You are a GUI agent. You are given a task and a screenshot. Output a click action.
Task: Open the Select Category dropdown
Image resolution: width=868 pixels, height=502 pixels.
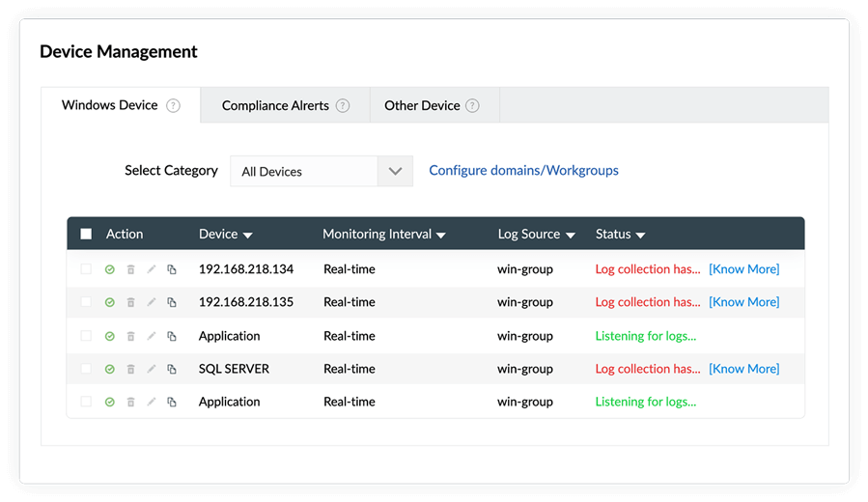click(x=394, y=171)
